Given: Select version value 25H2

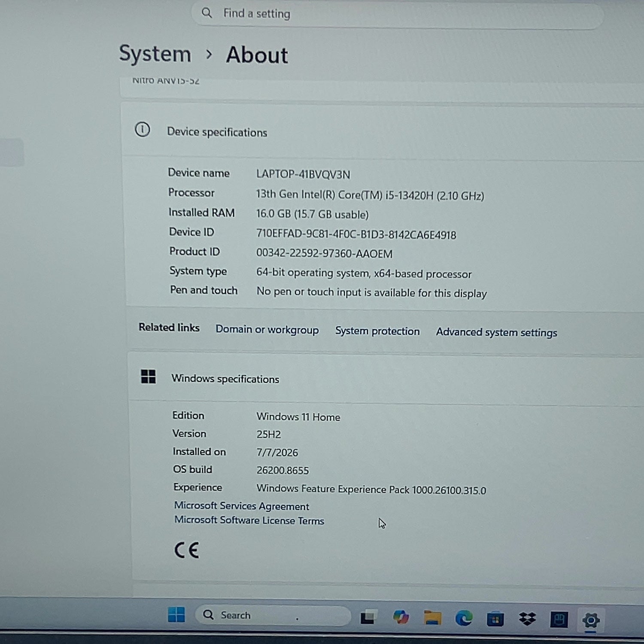Looking at the screenshot, I should point(269,434).
